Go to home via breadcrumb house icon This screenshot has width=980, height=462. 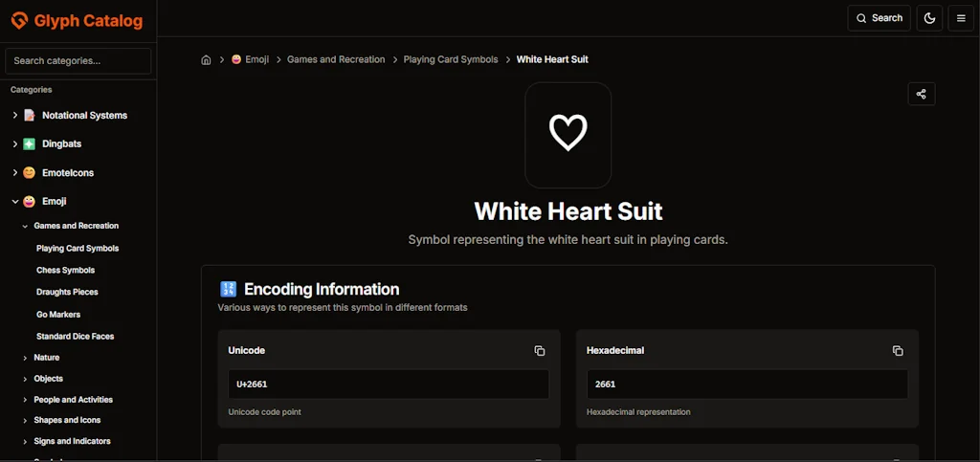pyautogui.click(x=206, y=60)
